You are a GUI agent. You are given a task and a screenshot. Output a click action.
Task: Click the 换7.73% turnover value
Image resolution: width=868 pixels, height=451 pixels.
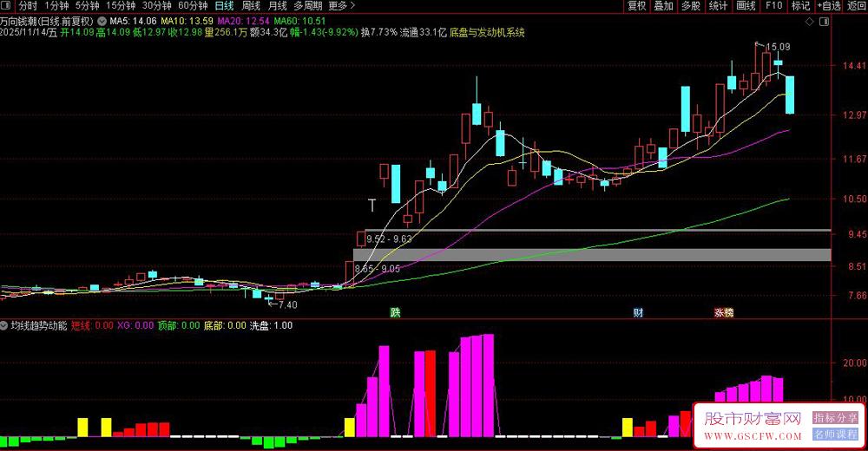[379, 33]
